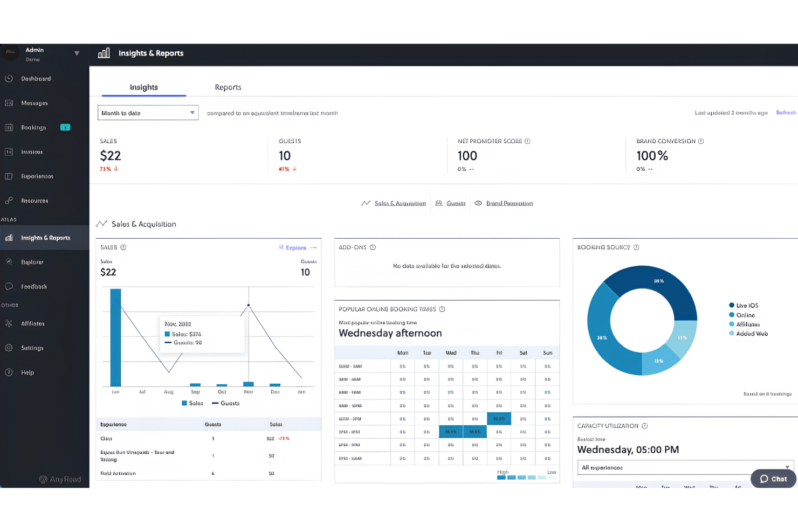Toggle the Added Web legend entry
Screen dimensions: 798x532
point(748,334)
